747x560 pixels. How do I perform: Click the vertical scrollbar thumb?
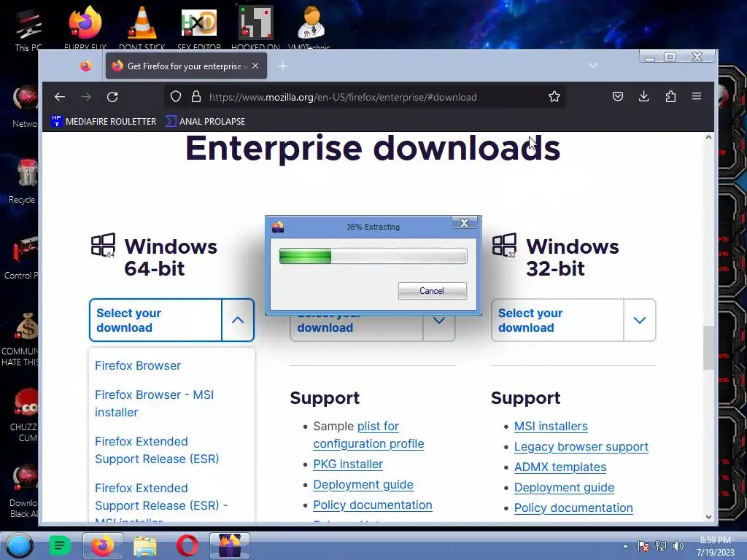click(708, 348)
